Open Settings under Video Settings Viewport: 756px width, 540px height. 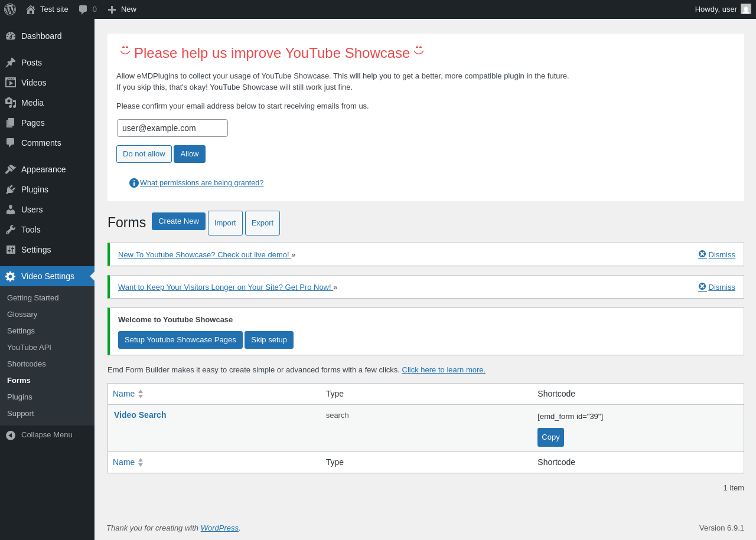pyautogui.click(x=21, y=330)
